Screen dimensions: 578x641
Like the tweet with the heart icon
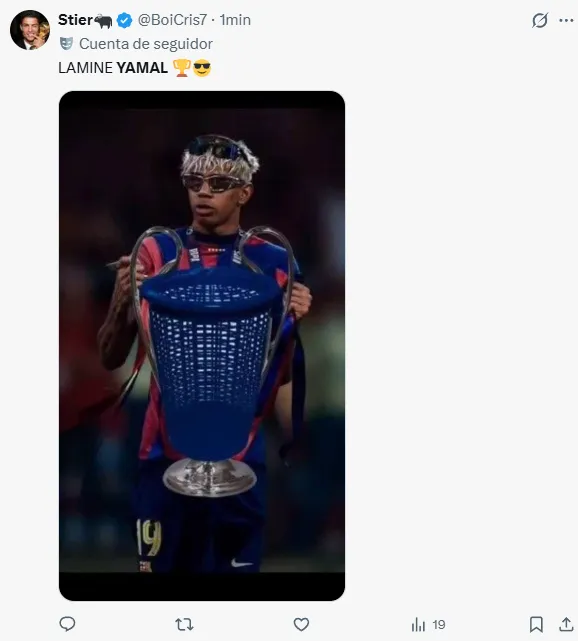[301, 624]
